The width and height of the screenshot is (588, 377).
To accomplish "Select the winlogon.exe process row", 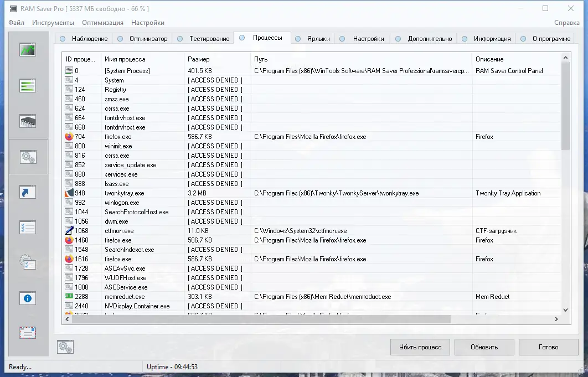I will click(312, 203).
